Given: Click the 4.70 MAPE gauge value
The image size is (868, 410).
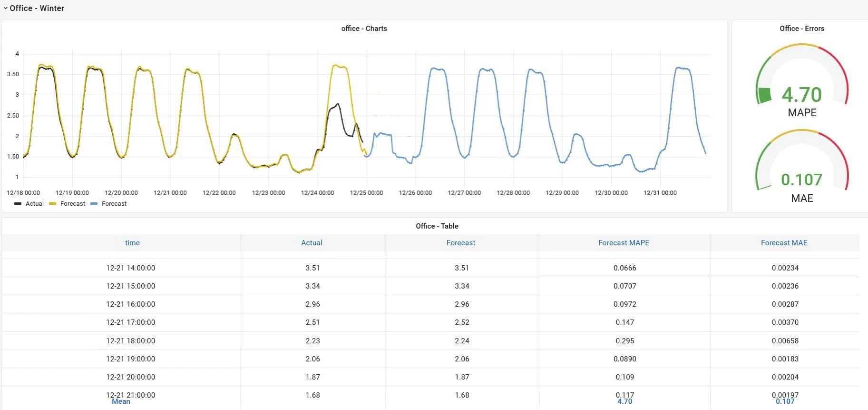Looking at the screenshot, I should click(x=802, y=95).
